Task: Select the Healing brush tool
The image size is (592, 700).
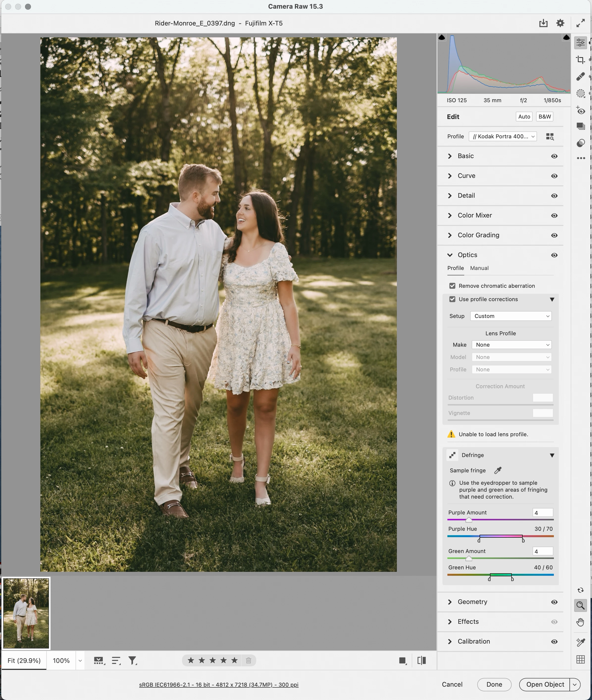Action: [580, 76]
